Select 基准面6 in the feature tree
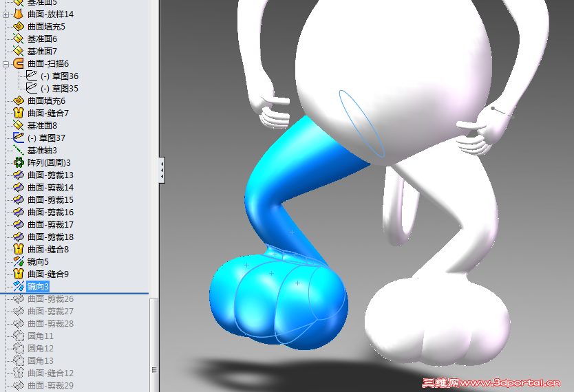574x392 pixels. pos(42,39)
